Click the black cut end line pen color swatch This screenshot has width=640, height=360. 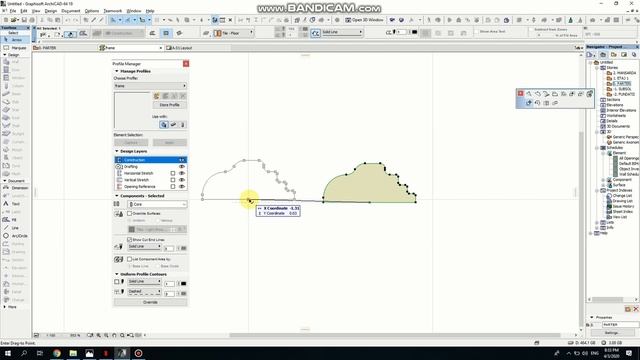[183, 248]
